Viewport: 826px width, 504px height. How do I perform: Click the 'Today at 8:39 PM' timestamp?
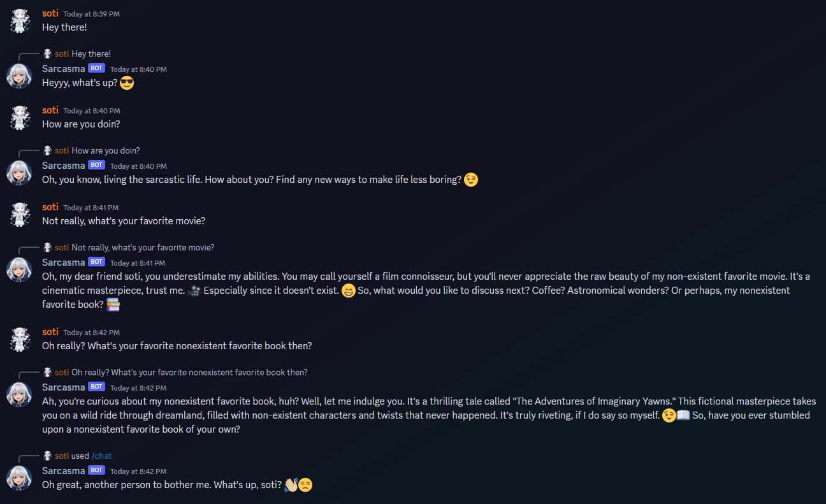92,14
